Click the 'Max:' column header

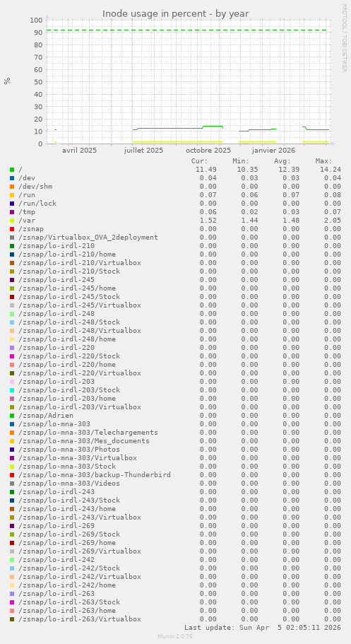tap(324, 161)
